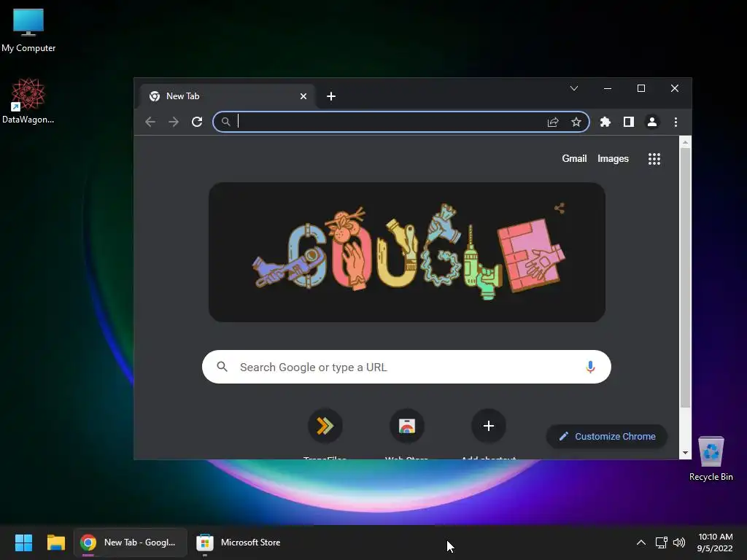Image resolution: width=747 pixels, height=560 pixels.
Task: Open Chrome's three-dot menu
Action: [676, 122]
